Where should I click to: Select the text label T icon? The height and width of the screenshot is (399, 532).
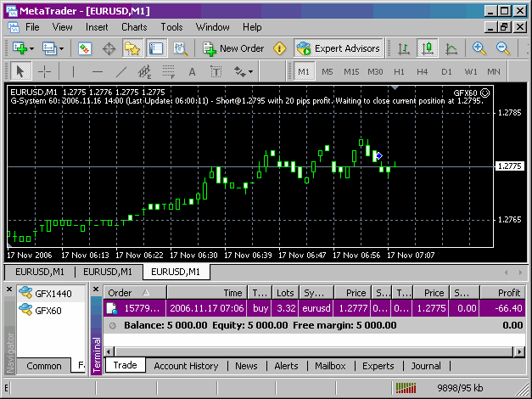tap(216, 71)
